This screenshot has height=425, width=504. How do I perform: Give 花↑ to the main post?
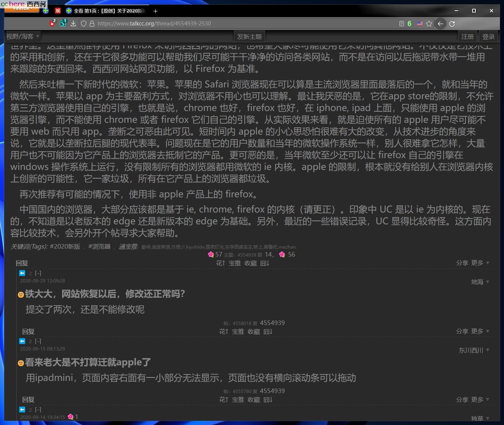221,263
